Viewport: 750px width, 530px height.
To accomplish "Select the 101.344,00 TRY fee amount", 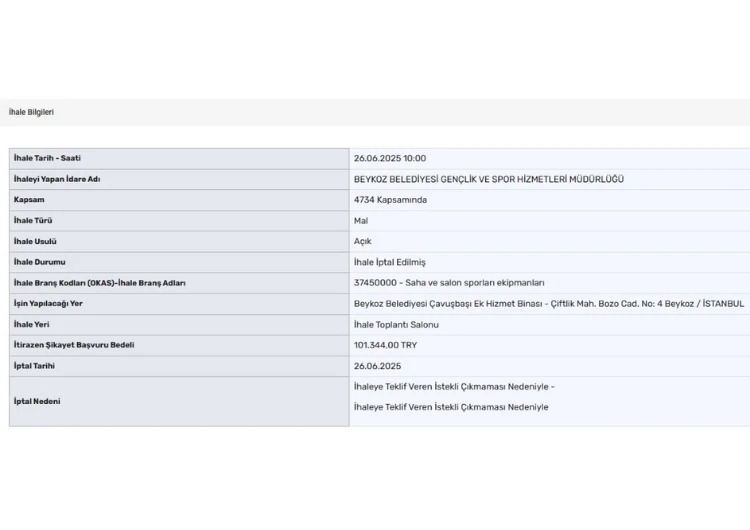I will [386, 345].
